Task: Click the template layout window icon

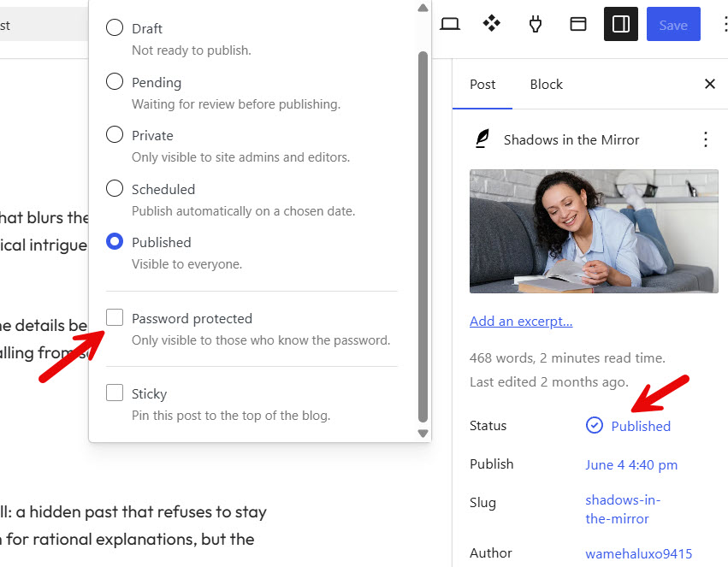Action: click(x=578, y=24)
